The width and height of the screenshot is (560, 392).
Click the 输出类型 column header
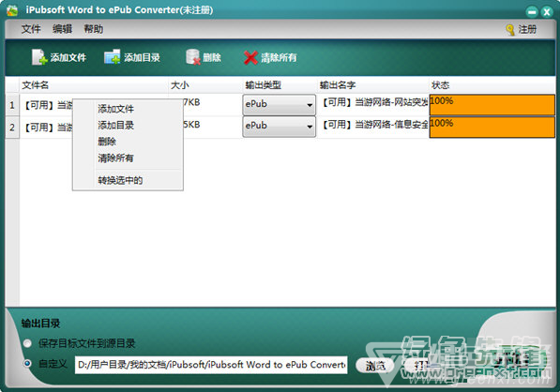280,85
